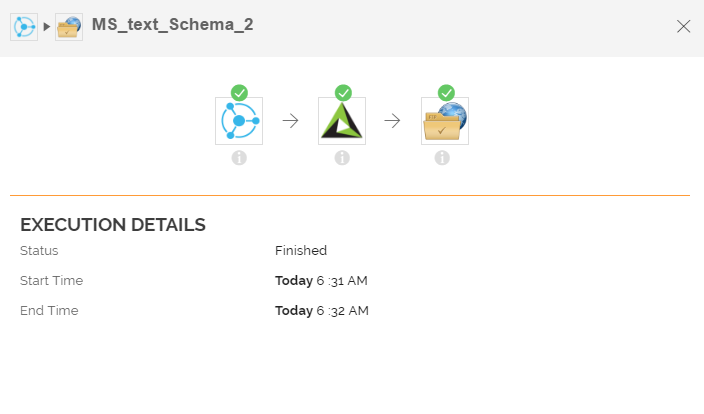Open info for the green triangle node
This screenshot has width=704, height=414.
tap(342, 158)
